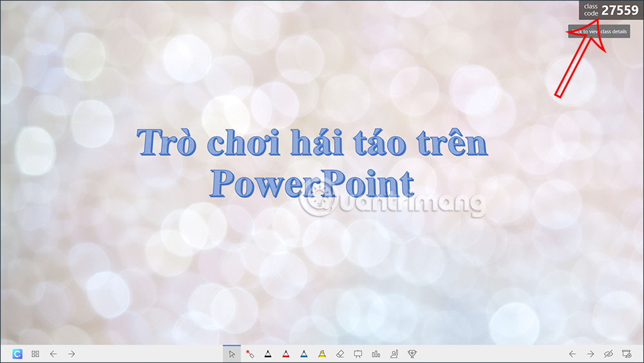
Task: Open the name picker tool
Action: (394, 354)
